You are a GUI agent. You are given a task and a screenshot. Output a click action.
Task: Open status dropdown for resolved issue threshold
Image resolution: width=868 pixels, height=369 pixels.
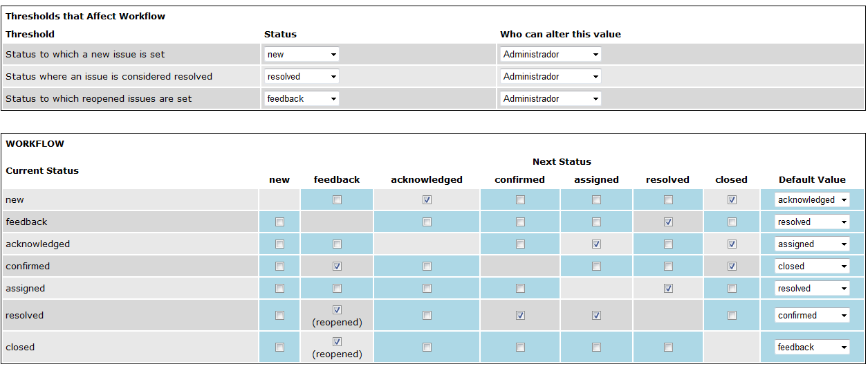302,77
